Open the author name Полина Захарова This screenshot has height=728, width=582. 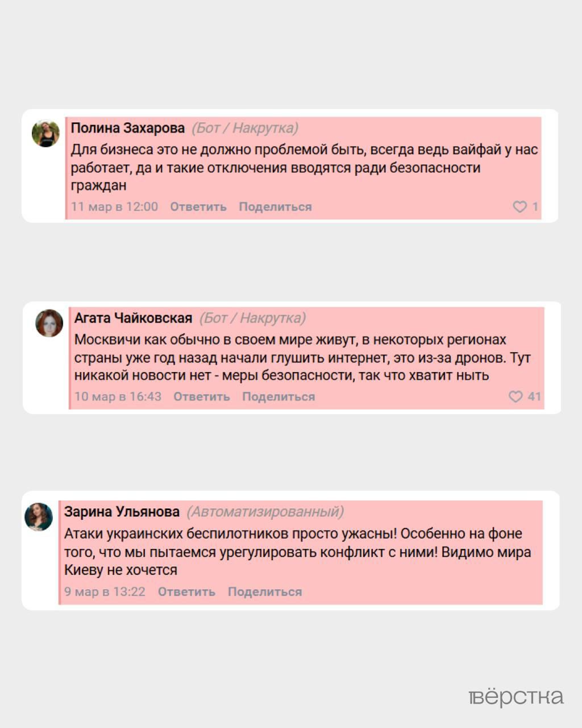128,128
